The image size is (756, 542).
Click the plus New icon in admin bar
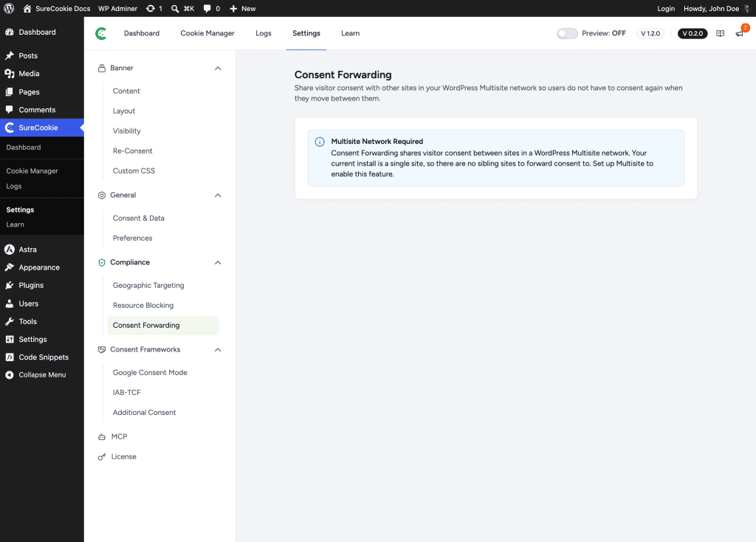tap(233, 8)
